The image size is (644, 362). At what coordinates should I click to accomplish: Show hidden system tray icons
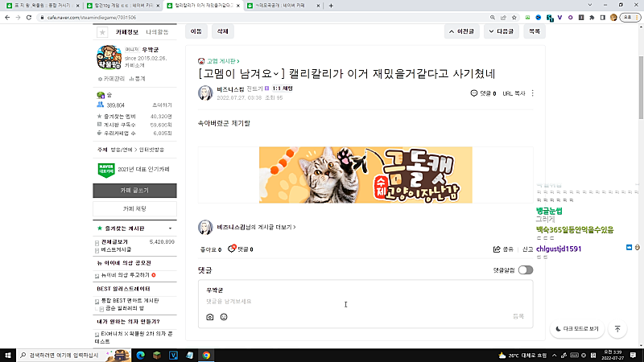[x=554, y=355]
